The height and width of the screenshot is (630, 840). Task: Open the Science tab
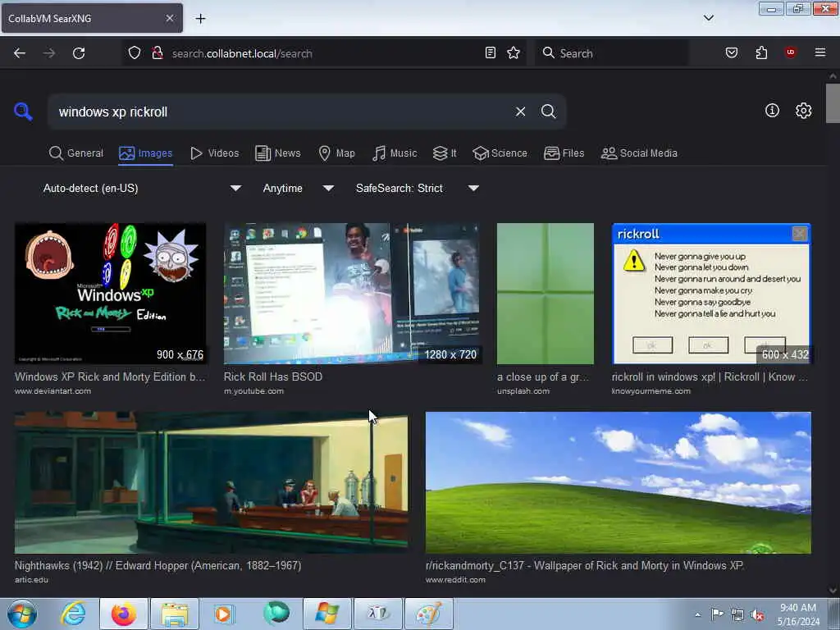(x=500, y=153)
